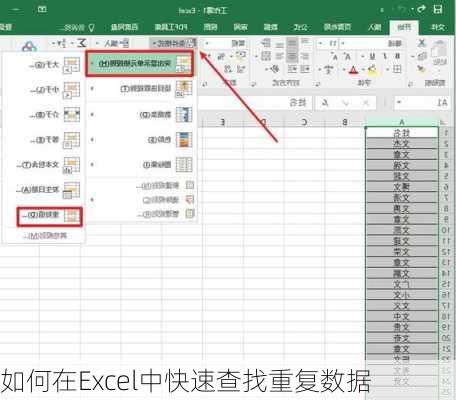Click the Undo arrow icon

(403, 10)
